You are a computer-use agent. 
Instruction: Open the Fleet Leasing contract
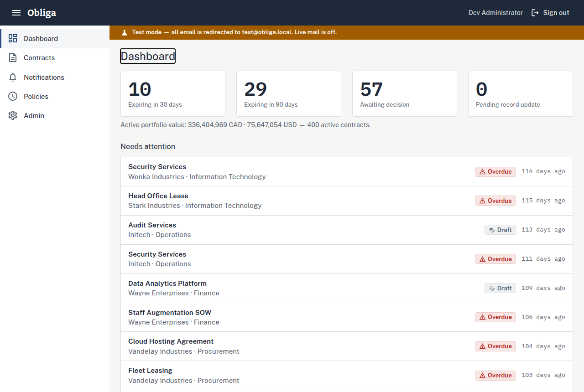coord(347,376)
